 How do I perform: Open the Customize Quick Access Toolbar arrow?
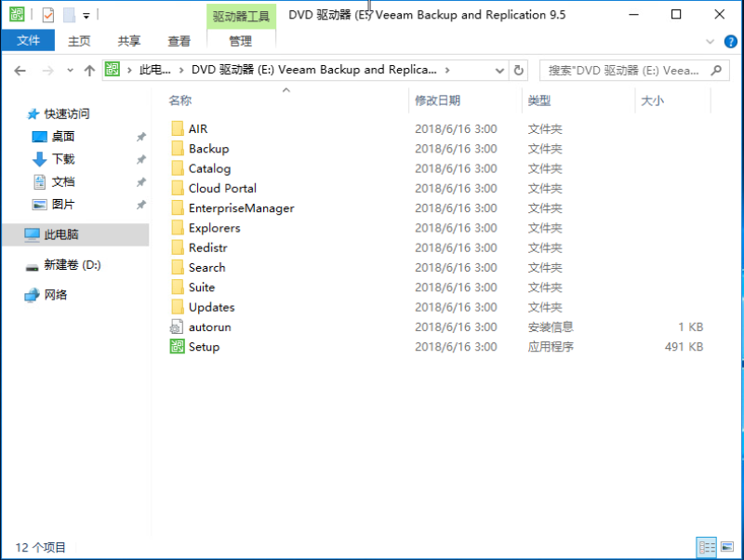click(86, 16)
